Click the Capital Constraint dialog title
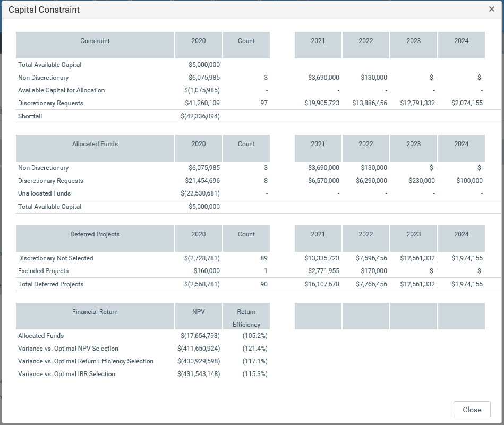This screenshot has width=504, height=425. (x=44, y=10)
